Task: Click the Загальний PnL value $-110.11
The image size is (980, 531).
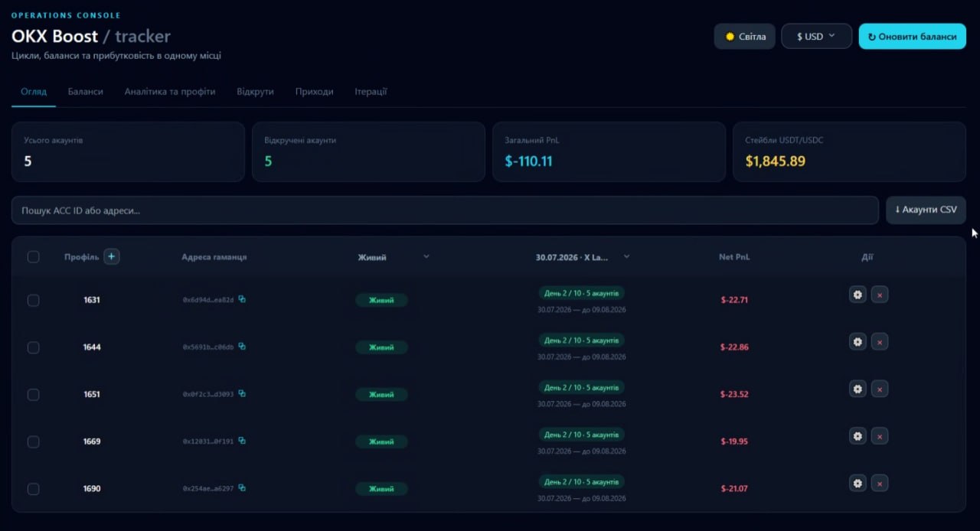Action: coord(528,161)
